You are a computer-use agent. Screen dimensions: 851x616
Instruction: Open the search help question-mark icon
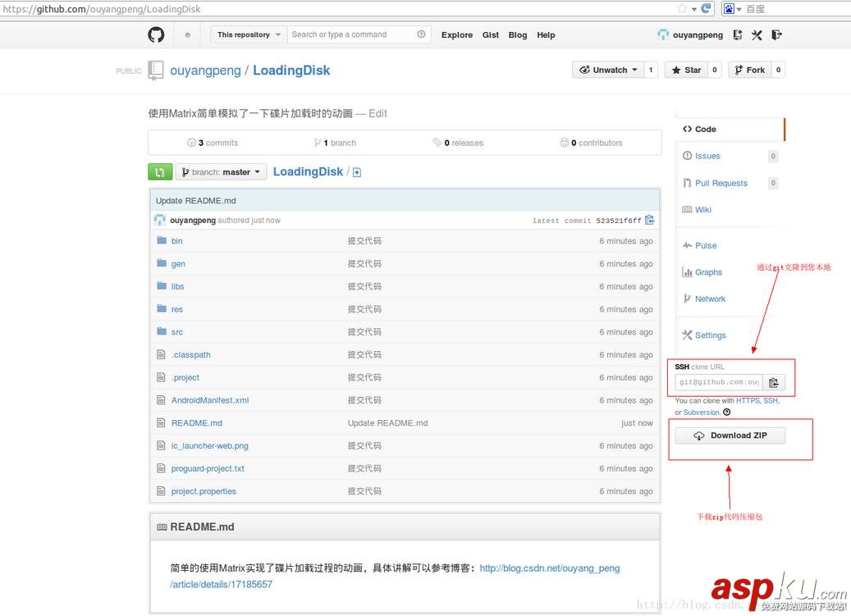(x=421, y=34)
